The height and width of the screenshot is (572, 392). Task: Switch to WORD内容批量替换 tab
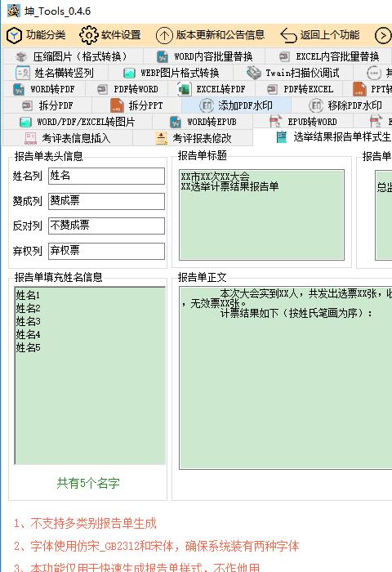point(204,56)
